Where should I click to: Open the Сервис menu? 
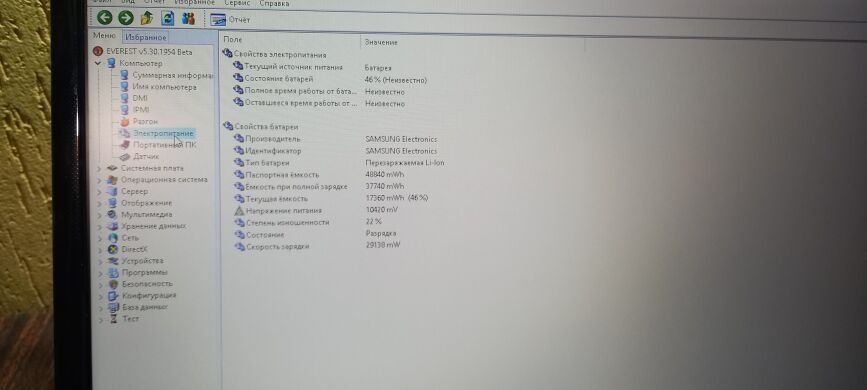coord(236,3)
